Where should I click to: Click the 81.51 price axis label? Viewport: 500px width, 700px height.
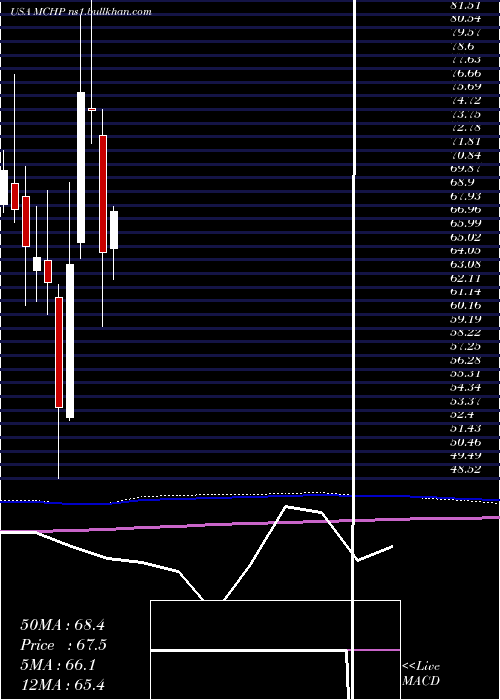pos(464,5)
